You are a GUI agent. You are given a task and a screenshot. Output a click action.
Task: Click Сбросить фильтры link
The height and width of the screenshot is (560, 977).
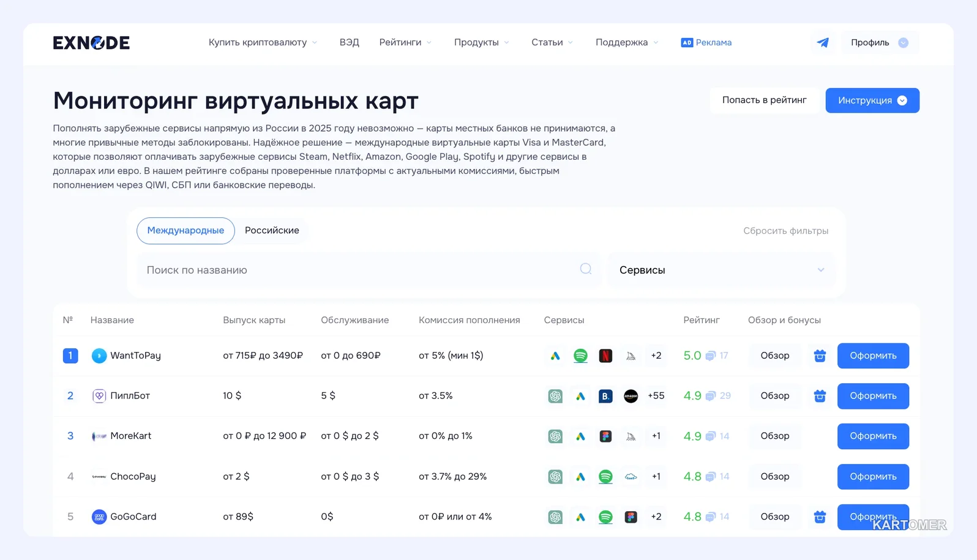click(785, 231)
